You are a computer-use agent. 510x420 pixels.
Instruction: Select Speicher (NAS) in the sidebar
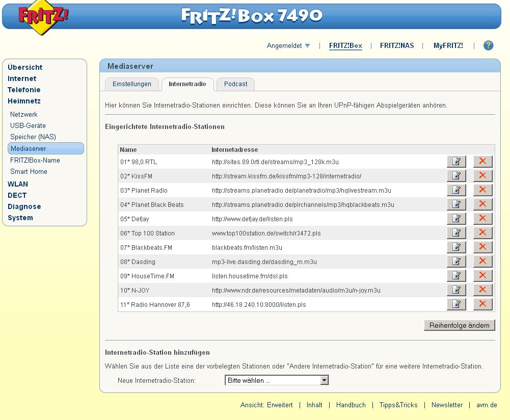(x=33, y=137)
